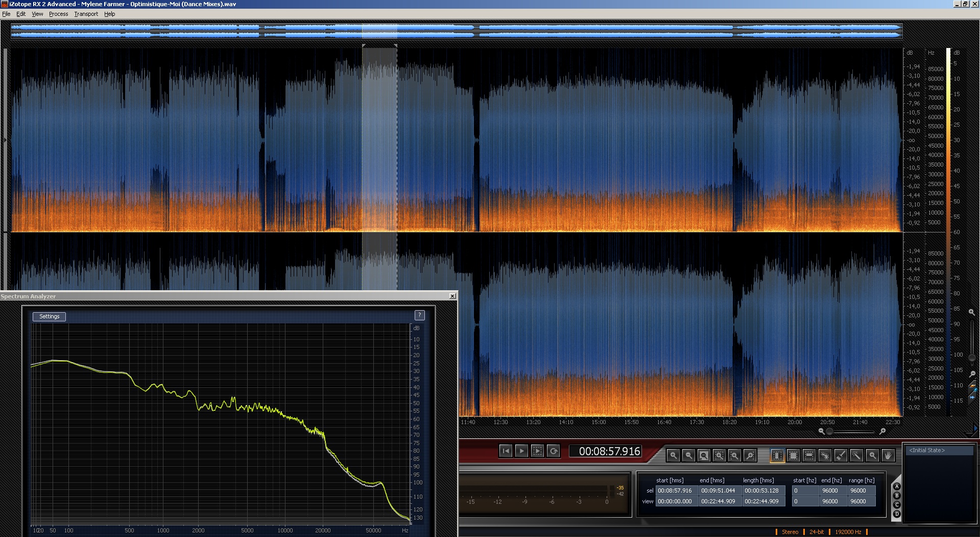This screenshot has height=537, width=980.
Task: Click compare slot B
Action: point(897,496)
